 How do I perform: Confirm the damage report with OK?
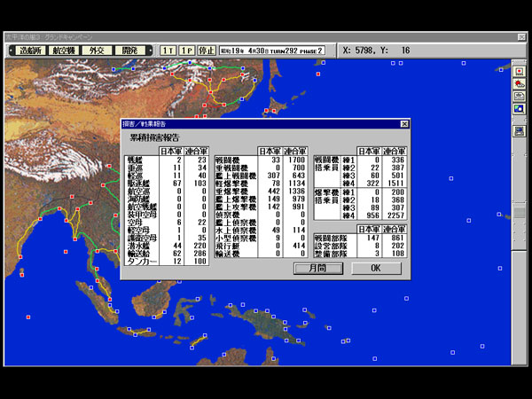point(374,267)
